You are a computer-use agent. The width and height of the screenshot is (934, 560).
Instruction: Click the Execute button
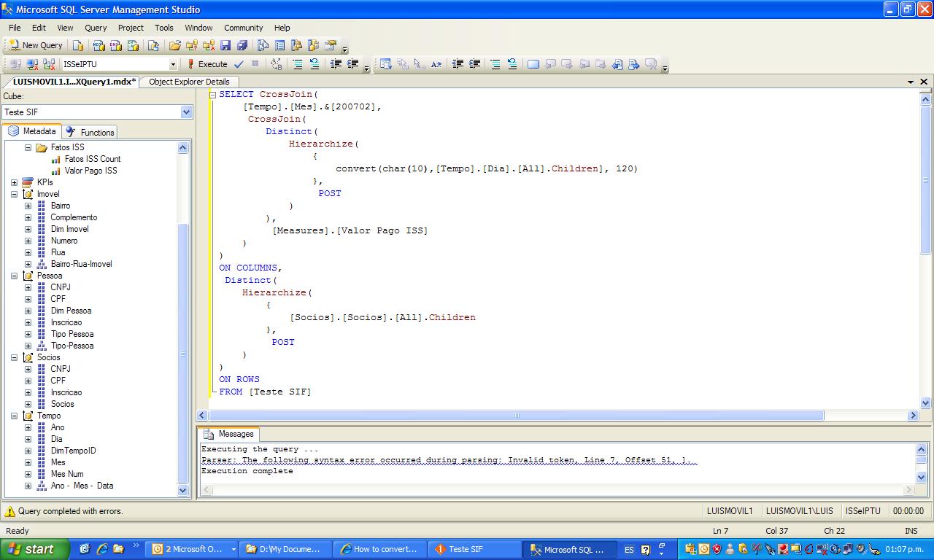coord(212,63)
